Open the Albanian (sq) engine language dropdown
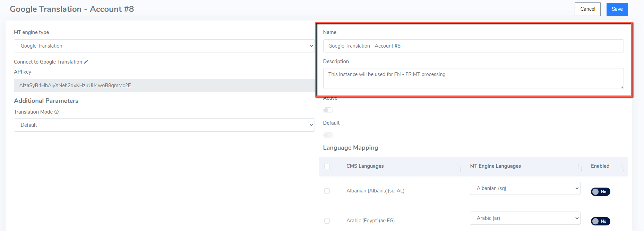 (x=525, y=188)
